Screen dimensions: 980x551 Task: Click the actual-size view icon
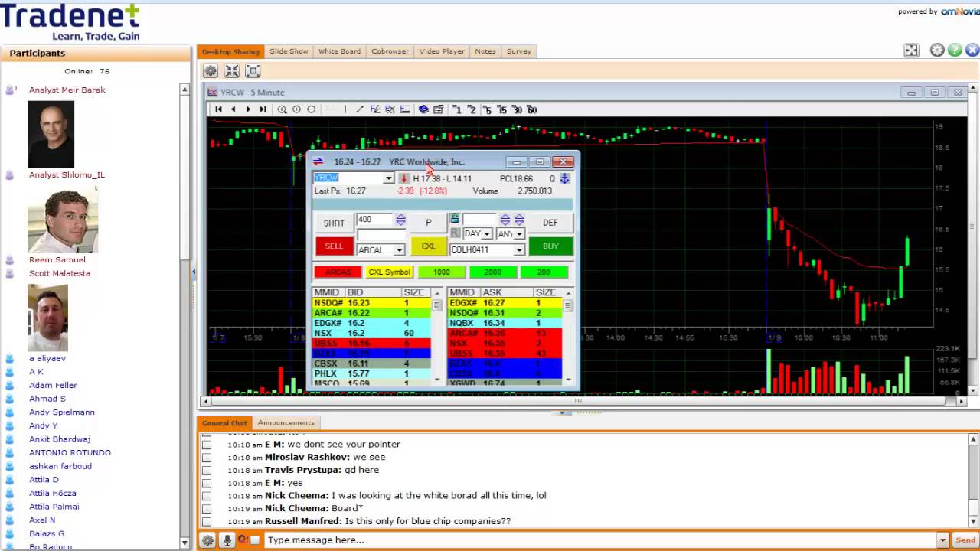(253, 71)
